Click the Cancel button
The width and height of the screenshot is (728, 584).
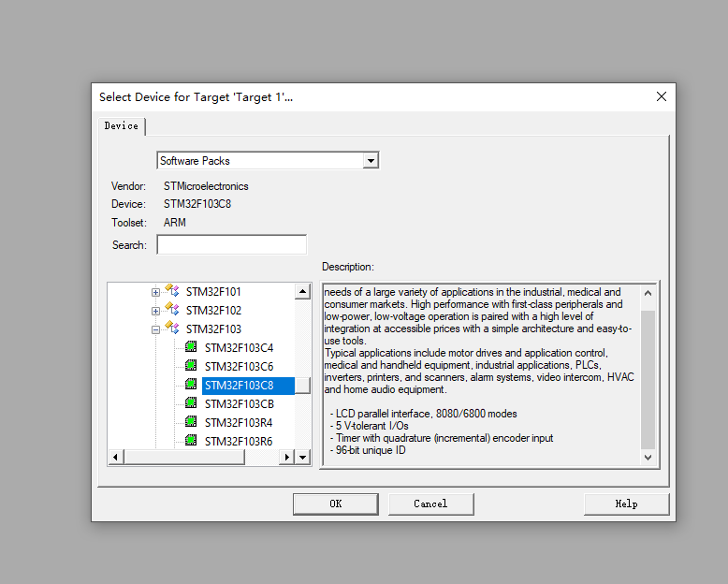pos(430,504)
